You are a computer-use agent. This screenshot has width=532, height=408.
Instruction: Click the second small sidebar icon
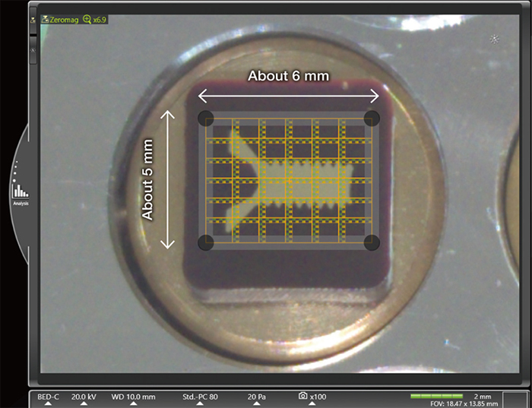(x=33, y=50)
